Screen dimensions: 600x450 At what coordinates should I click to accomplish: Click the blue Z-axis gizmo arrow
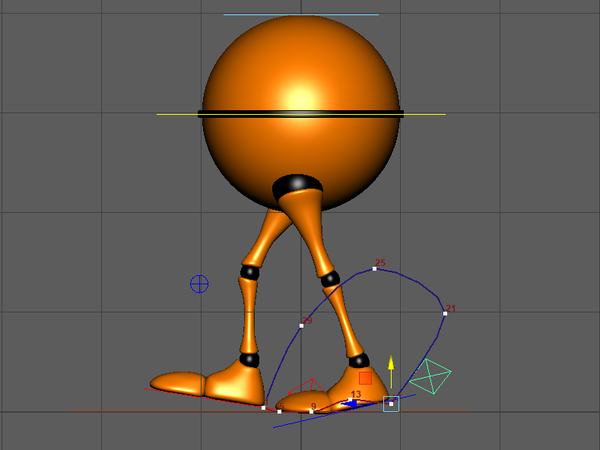point(350,404)
